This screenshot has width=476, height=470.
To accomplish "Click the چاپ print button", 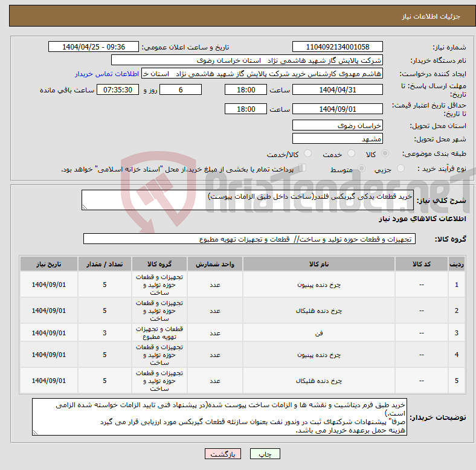I will click(x=265, y=454).
